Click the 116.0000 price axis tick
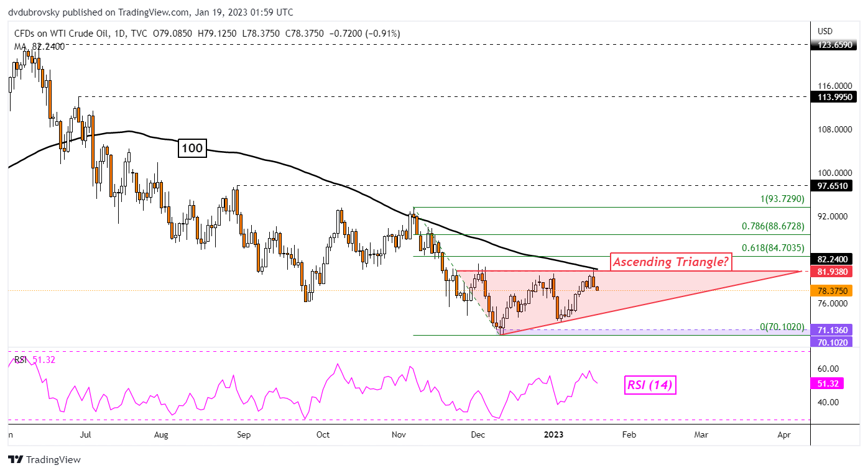868x473 pixels. pyautogui.click(x=834, y=86)
